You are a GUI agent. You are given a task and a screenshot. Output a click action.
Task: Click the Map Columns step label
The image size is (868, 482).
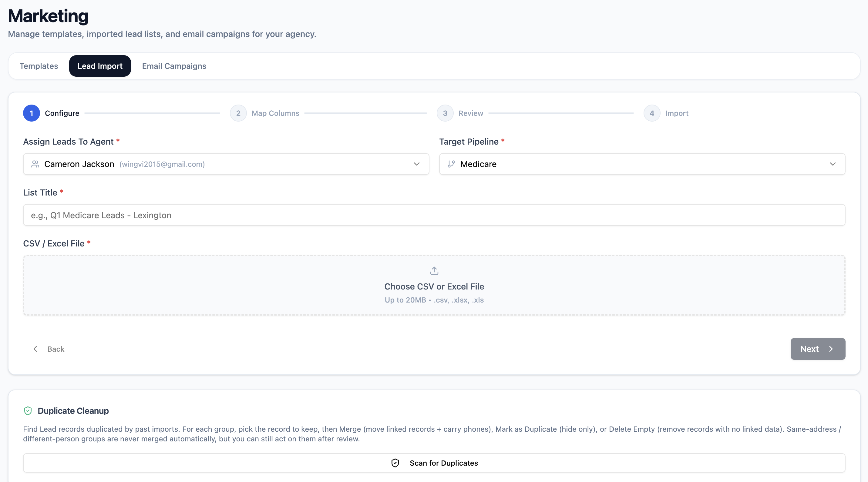pos(275,113)
